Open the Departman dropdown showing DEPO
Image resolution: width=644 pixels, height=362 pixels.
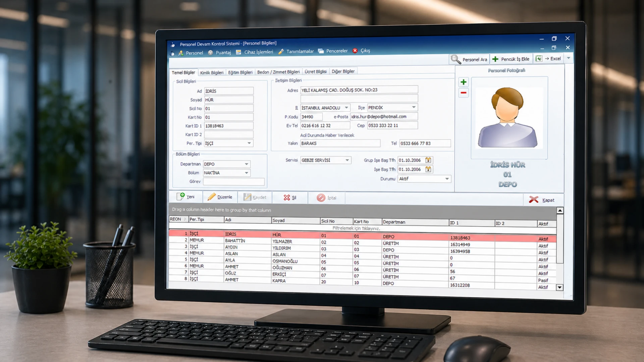click(247, 164)
